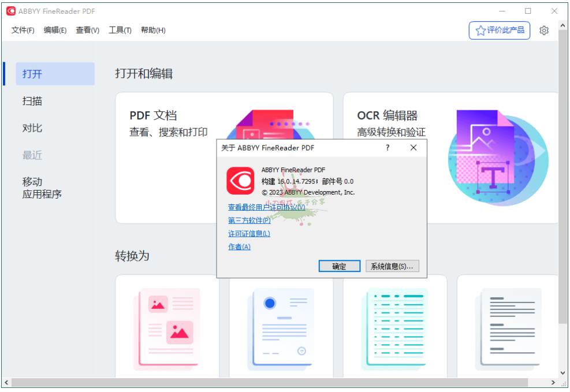Screen dimensions: 570x392
Task: Switch to the 对比 sidebar tab
Action: pyautogui.click(x=32, y=128)
